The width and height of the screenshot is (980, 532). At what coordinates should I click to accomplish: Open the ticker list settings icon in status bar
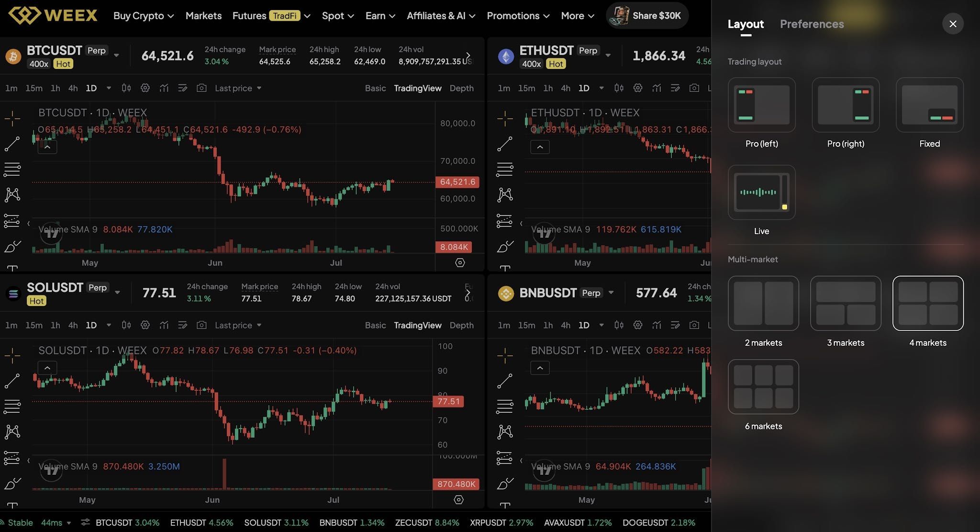click(85, 522)
